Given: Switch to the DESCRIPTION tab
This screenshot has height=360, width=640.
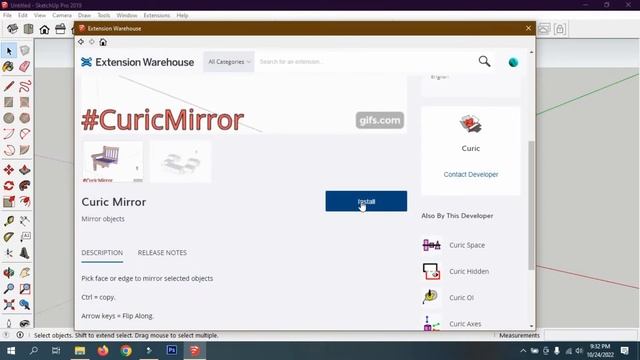Looking at the screenshot, I should (102, 253).
